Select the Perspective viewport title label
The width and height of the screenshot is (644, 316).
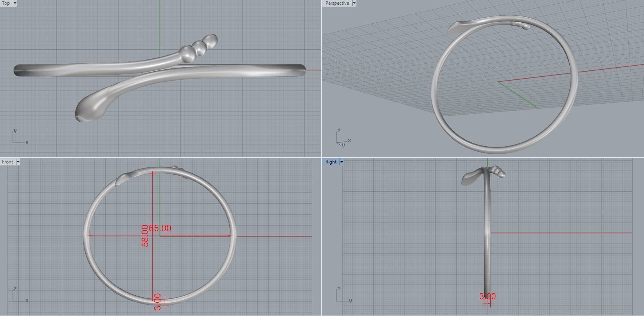tap(337, 3)
